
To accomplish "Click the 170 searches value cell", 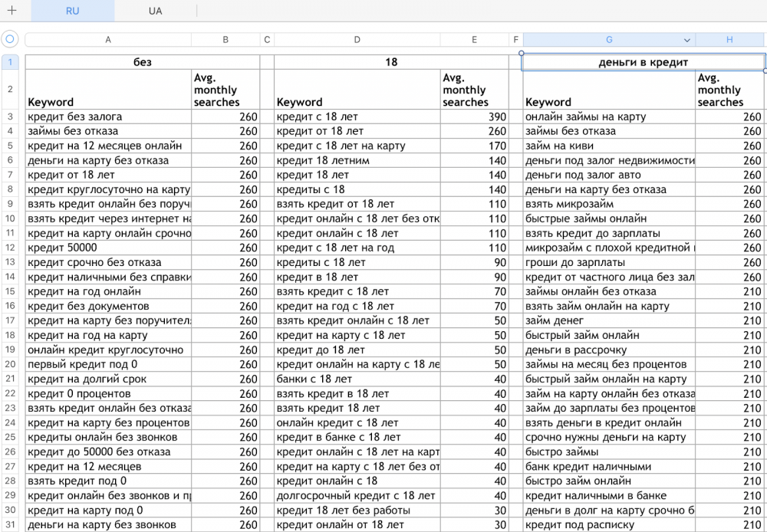I will pos(474,146).
